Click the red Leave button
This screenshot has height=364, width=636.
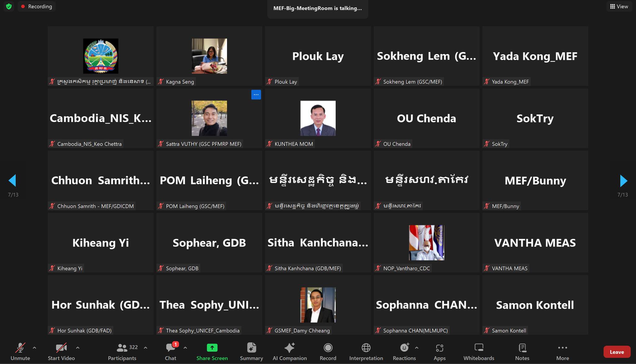617,352
